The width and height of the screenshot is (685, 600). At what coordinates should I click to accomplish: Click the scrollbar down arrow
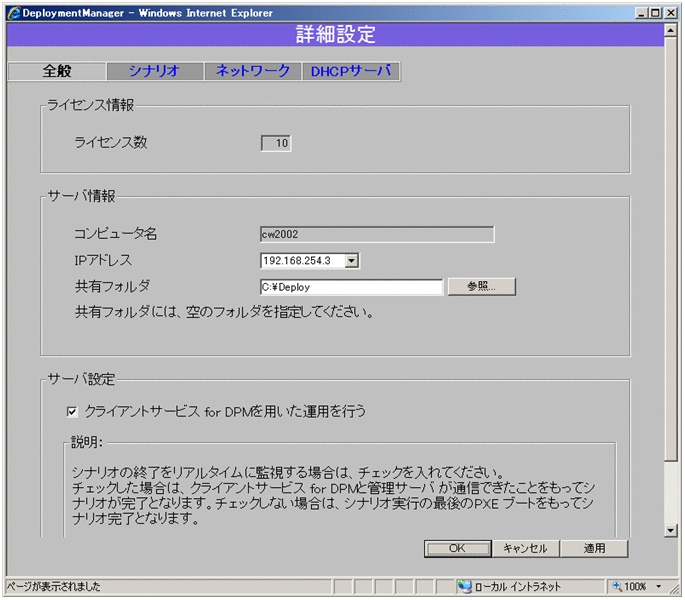click(x=670, y=531)
